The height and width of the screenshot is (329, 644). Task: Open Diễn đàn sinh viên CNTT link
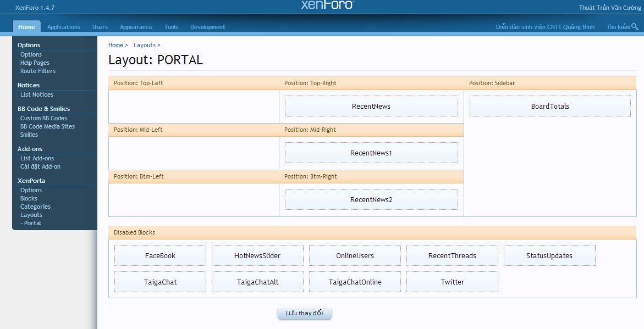545,27
